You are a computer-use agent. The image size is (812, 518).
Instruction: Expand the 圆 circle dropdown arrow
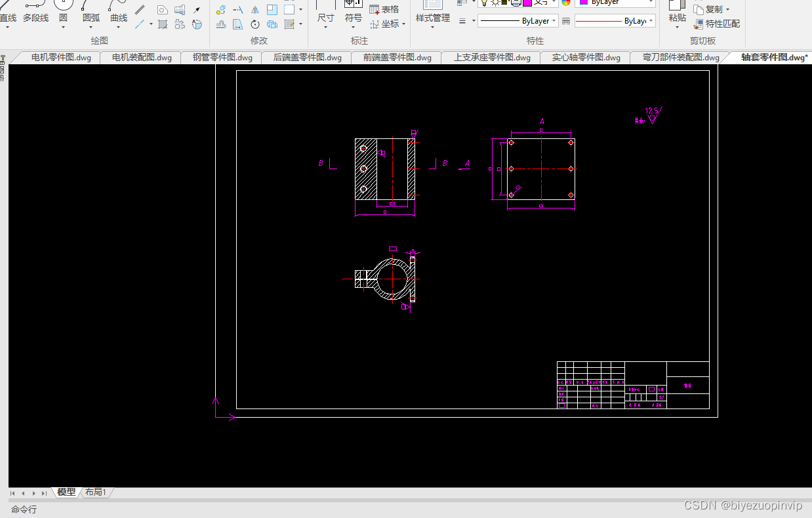coord(63,28)
